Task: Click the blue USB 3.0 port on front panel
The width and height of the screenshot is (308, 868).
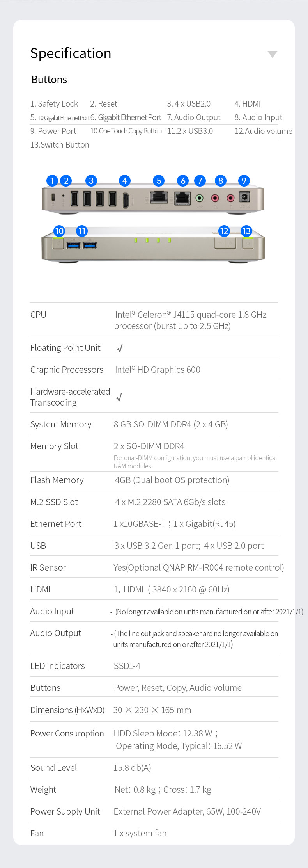Action: coord(74,245)
